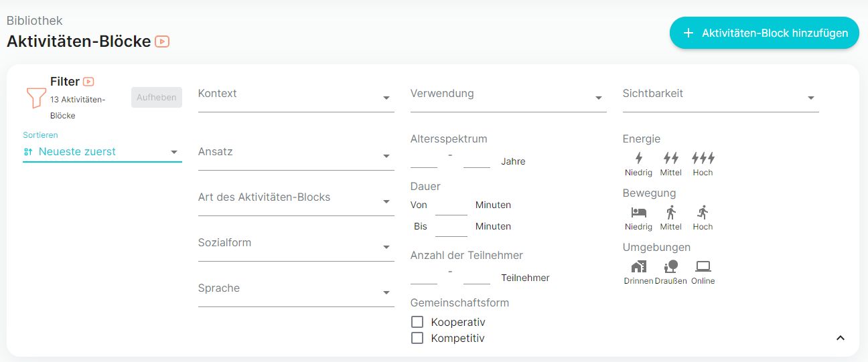This screenshot has width=868, height=362.
Task: Focus the Dauer Von minutes field
Action: pos(451,205)
